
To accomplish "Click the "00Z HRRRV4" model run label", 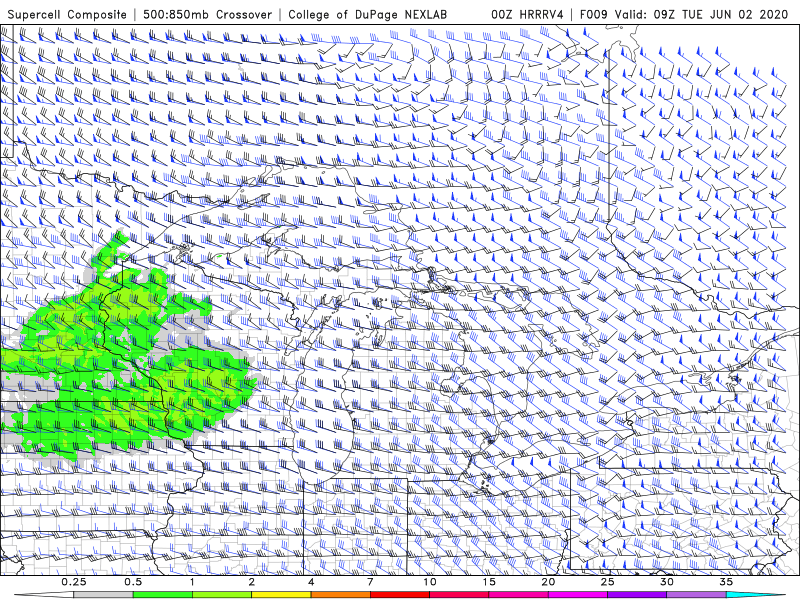I will pos(527,15).
